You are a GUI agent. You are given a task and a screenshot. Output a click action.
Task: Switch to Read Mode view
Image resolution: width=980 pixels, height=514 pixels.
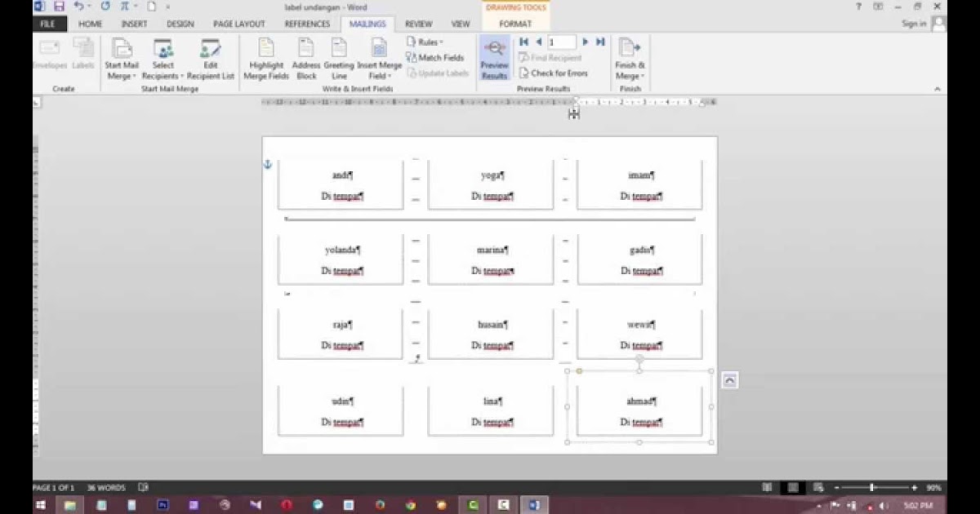click(x=766, y=487)
